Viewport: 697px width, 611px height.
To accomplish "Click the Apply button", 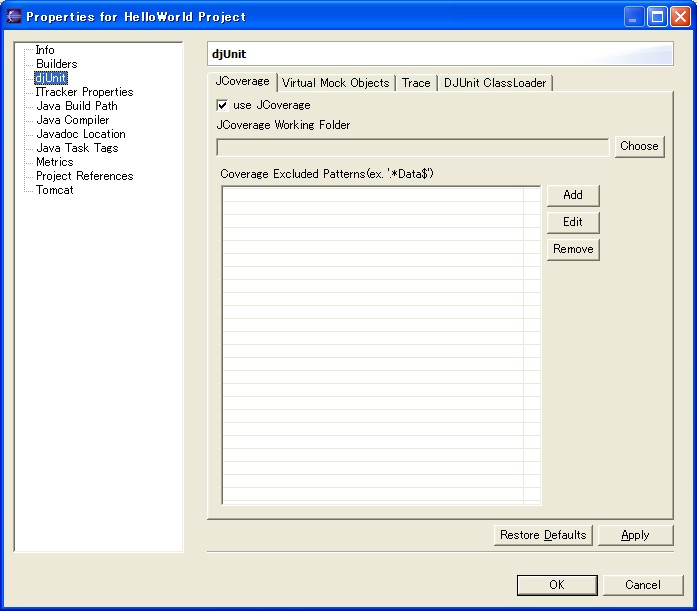I will pyautogui.click(x=636, y=535).
